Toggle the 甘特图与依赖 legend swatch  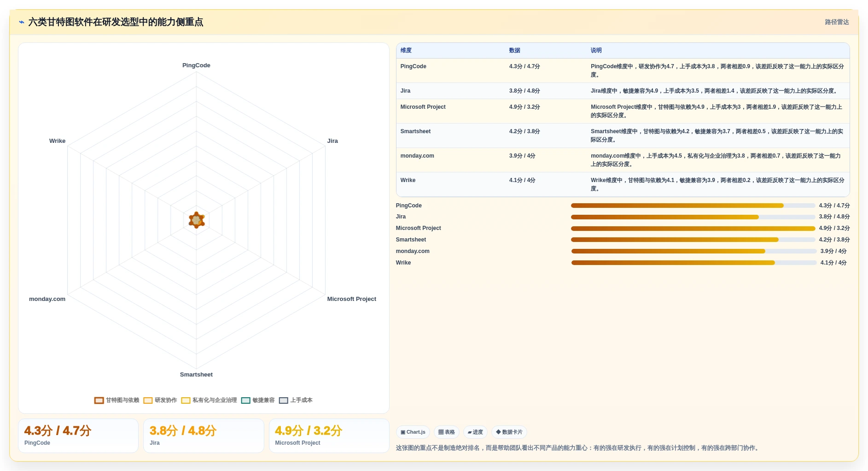click(x=99, y=400)
